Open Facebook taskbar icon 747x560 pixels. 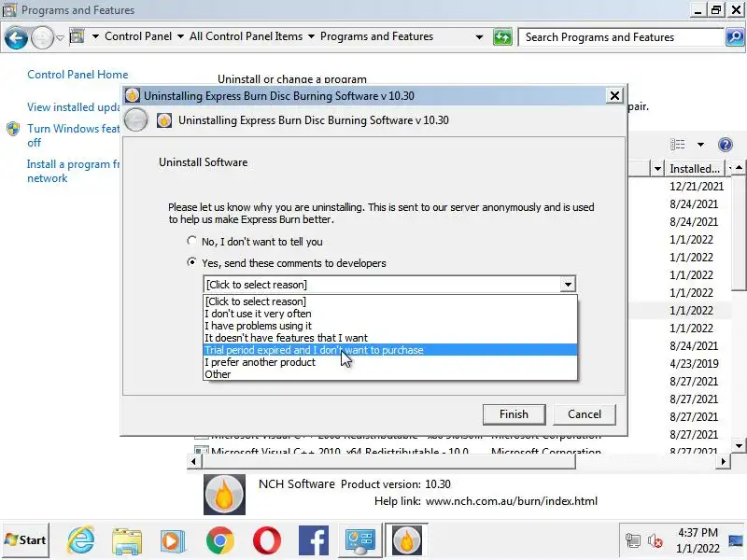tap(313, 540)
